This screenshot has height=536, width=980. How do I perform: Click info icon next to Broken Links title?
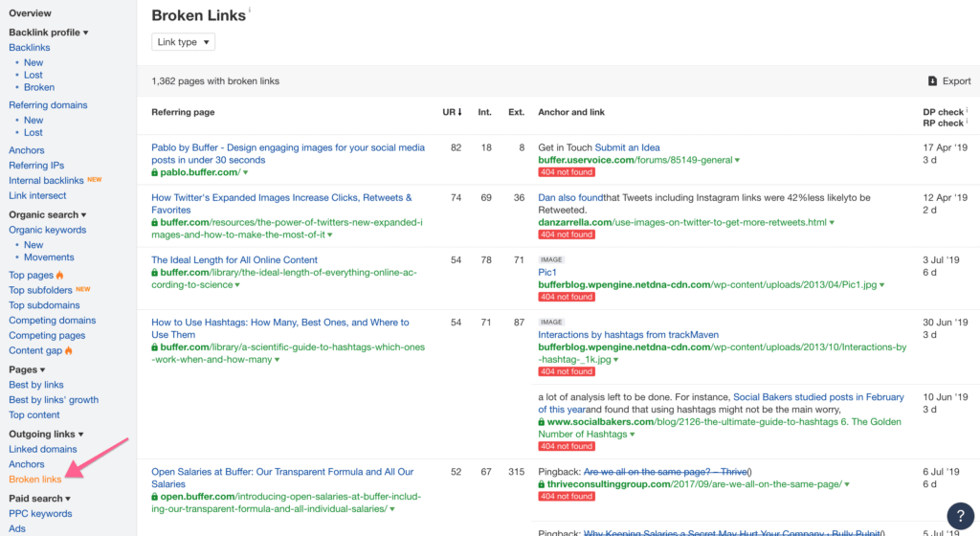click(250, 11)
